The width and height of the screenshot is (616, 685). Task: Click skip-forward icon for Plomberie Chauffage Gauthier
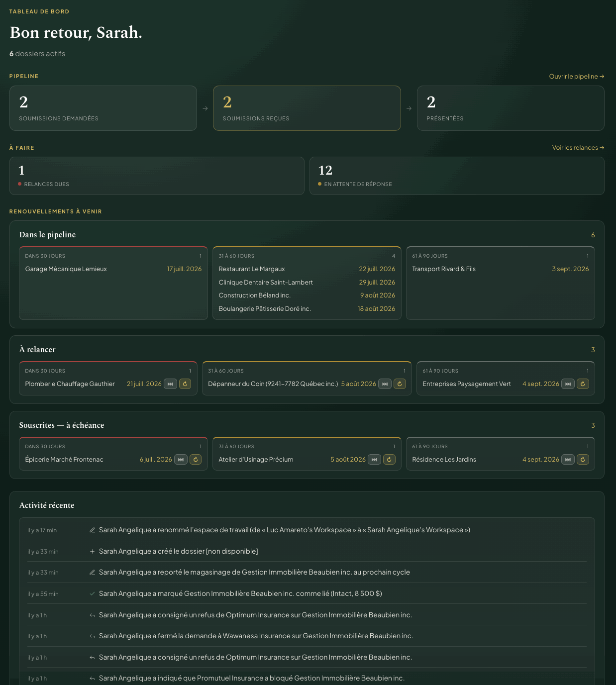[171, 384]
